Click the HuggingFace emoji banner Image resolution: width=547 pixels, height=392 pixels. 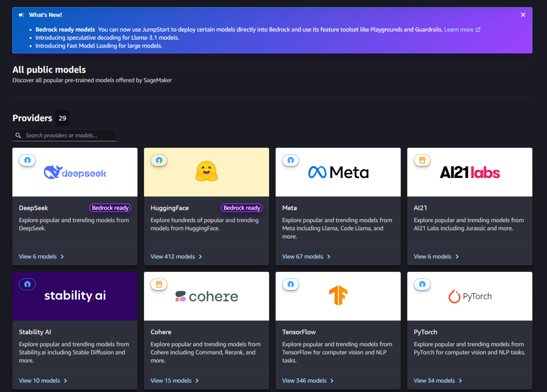(206, 172)
